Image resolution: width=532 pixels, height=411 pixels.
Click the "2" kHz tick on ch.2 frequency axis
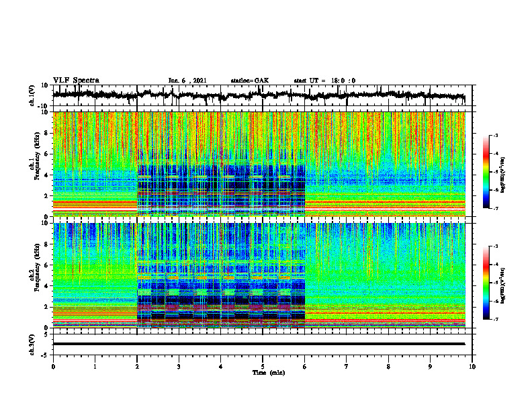point(46,307)
